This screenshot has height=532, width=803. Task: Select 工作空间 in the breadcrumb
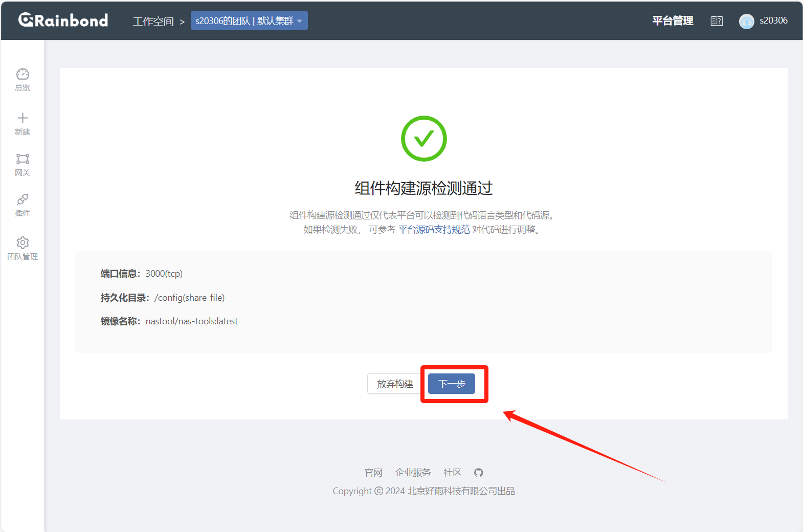pyautogui.click(x=153, y=21)
